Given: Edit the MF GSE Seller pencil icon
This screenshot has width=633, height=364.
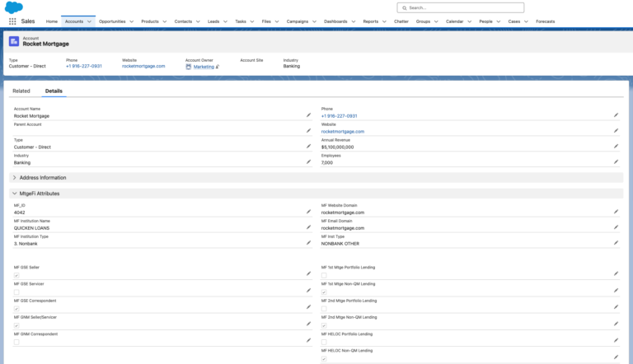Looking at the screenshot, I should [x=308, y=273].
